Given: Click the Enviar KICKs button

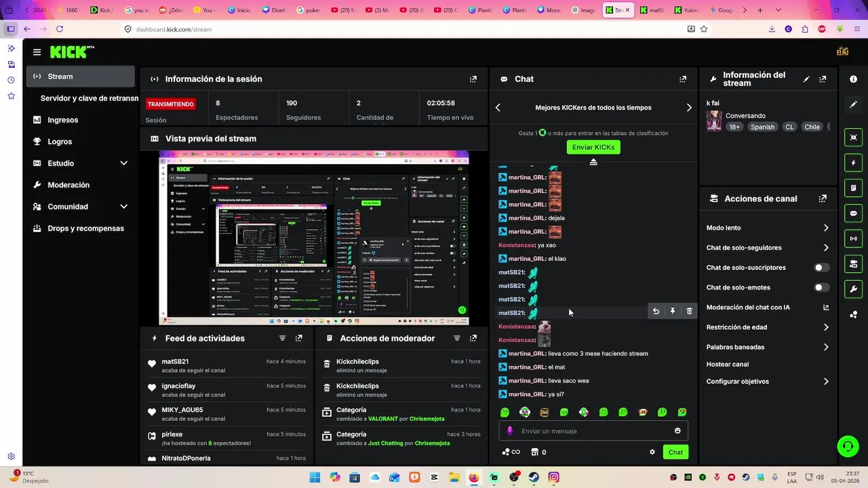Looking at the screenshot, I should pyautogui.click(x=593, y=147).
